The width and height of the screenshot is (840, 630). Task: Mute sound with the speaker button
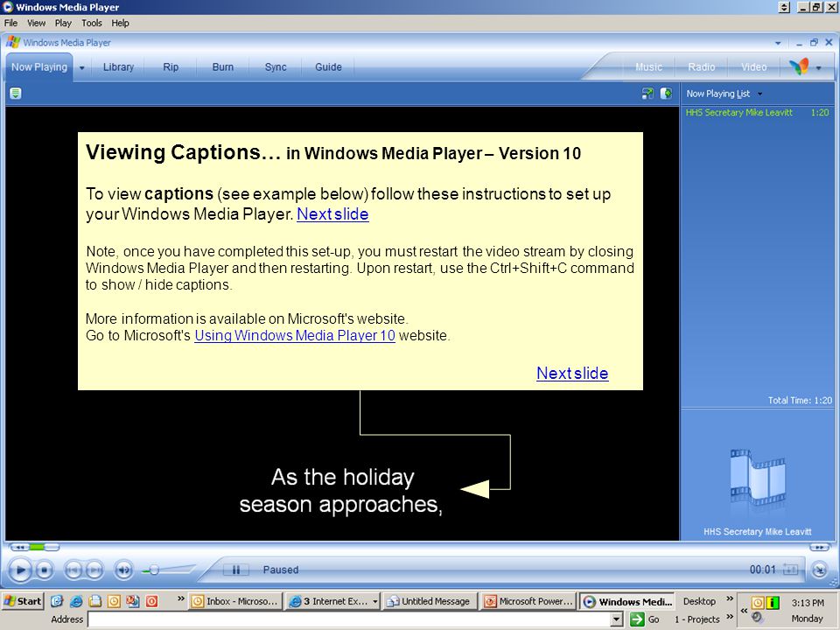click(123, 570)
